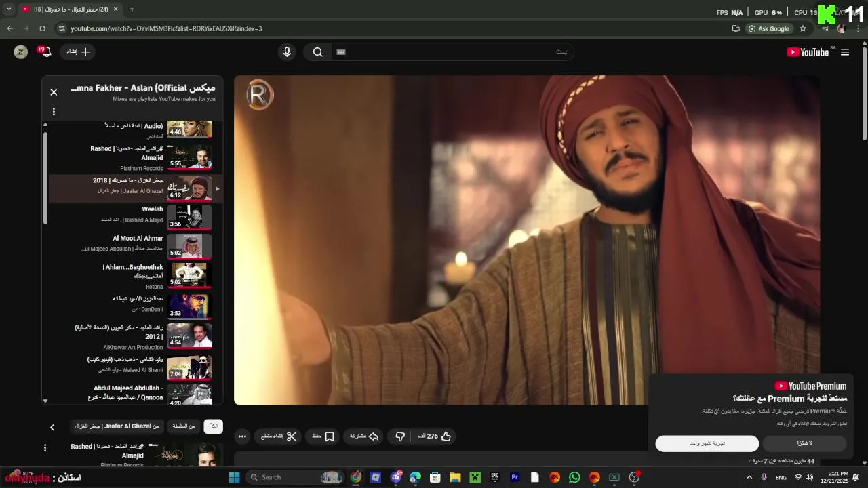Reload the current page
This screenshot has height=488, width=868.
point(42,28)
